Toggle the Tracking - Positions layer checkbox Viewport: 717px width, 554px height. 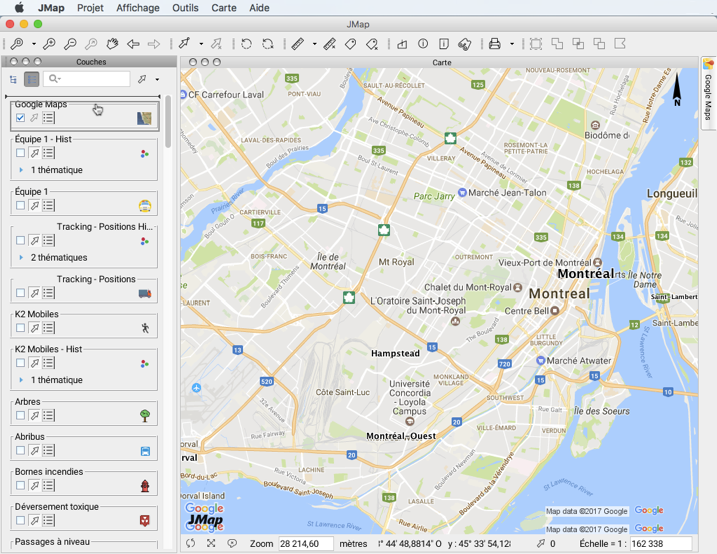pos(20,293)
